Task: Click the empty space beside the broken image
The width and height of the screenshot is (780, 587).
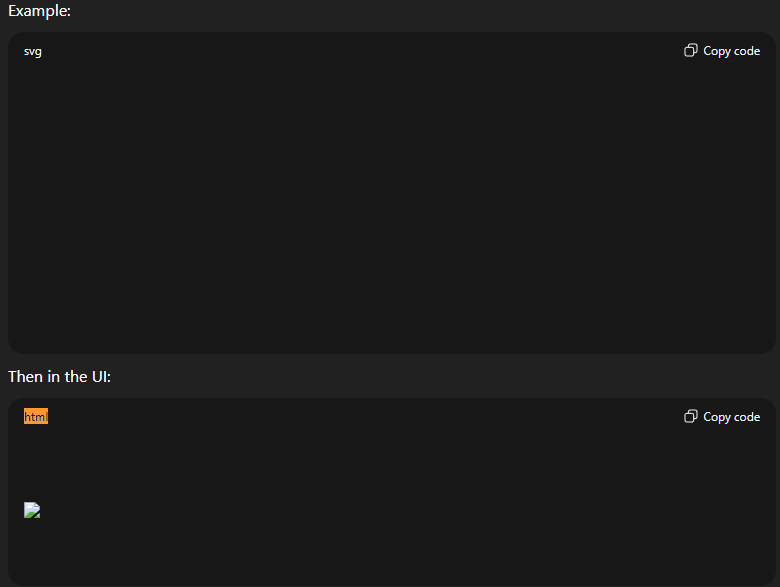Action: pos(300,510)
